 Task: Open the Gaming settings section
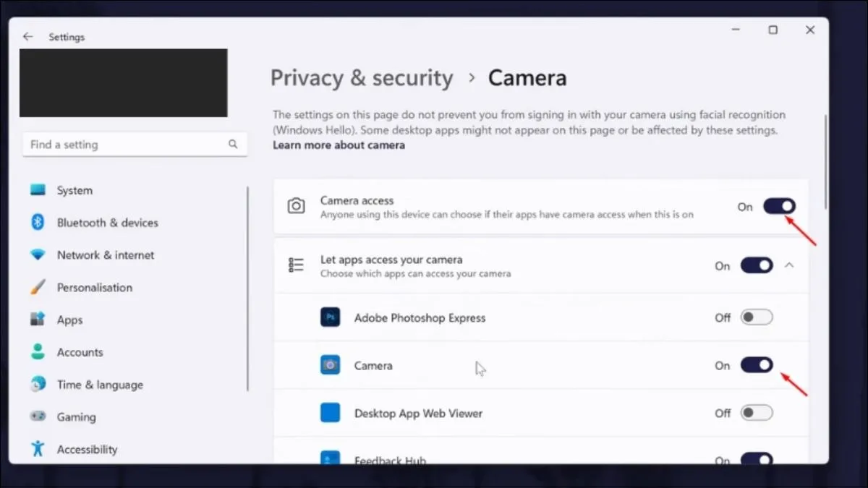click(76, 417)
